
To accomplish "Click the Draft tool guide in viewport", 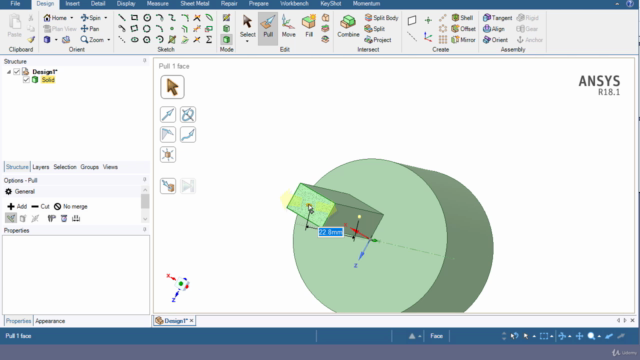I will click(x=168, y=134).
